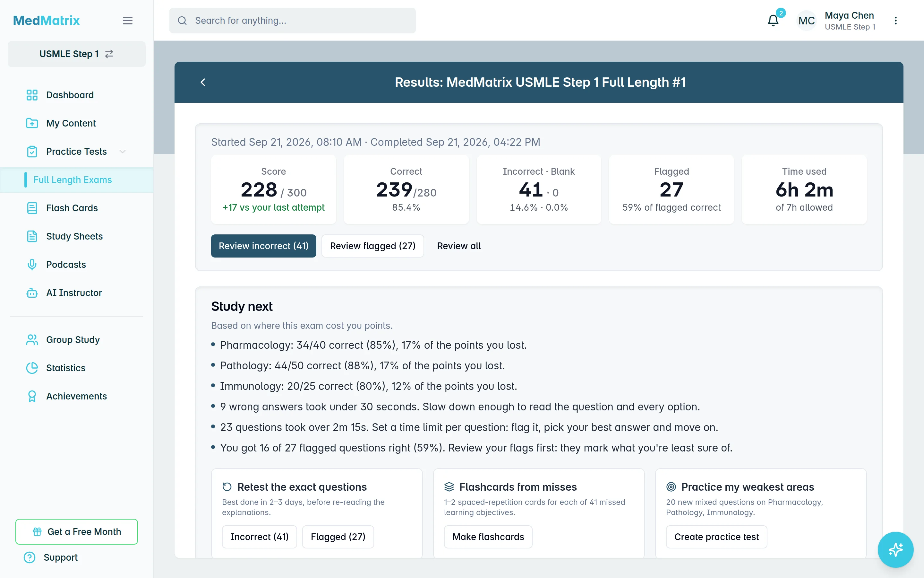
Task: Click the gift icon in Get a Free Month
Action: click(37, 532)
